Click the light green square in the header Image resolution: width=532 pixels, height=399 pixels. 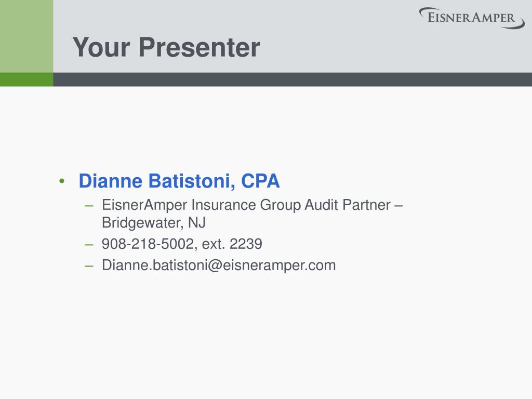[x=26, y=36]
